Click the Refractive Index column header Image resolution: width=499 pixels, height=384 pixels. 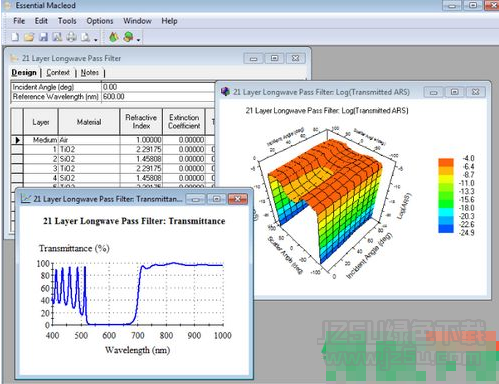click(141, 122)
